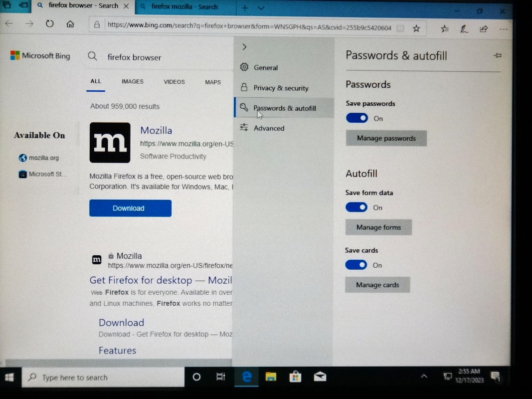Open the Mail app on the taskbar
The width and height of the screenshot is (532, 399).
point(320,377)
